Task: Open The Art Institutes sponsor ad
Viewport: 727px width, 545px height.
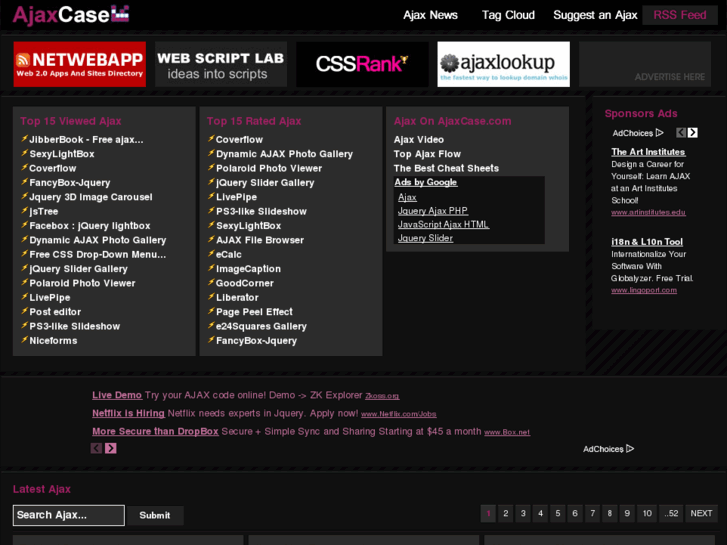Action: click(648, 152)
